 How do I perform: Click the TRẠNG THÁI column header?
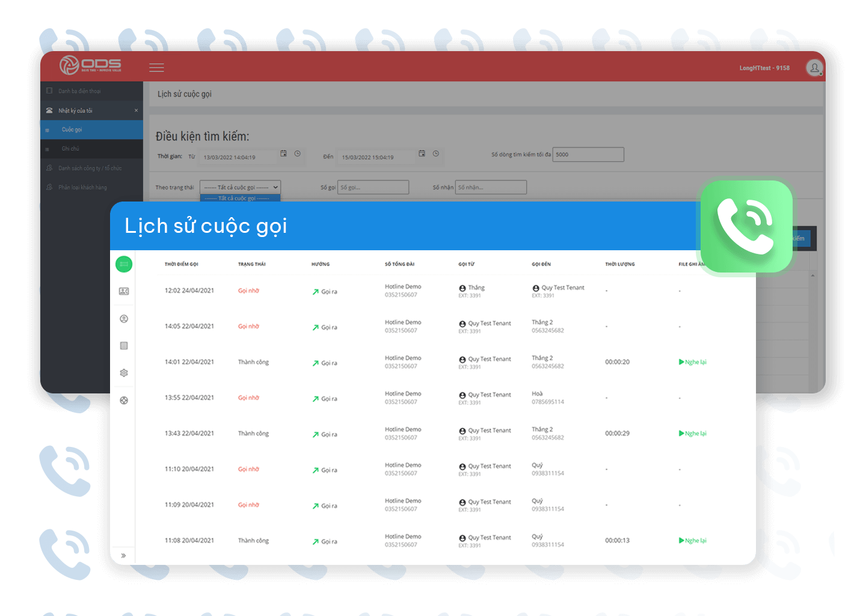coord(252,264)
